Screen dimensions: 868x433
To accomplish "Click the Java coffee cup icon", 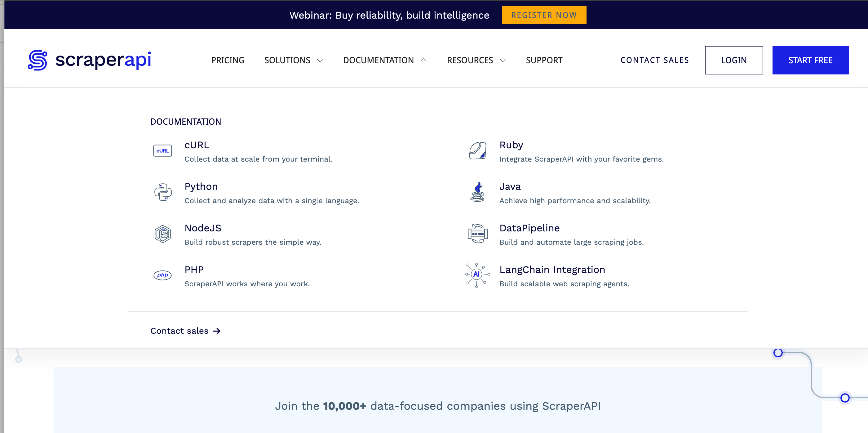I will pos(477,192).
